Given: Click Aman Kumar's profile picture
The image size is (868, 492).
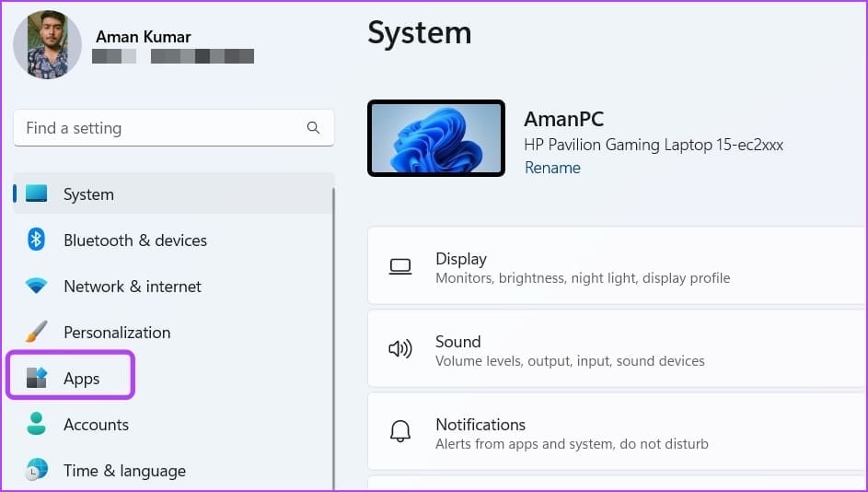Looking at the screenshot, I should click(48, 44).
